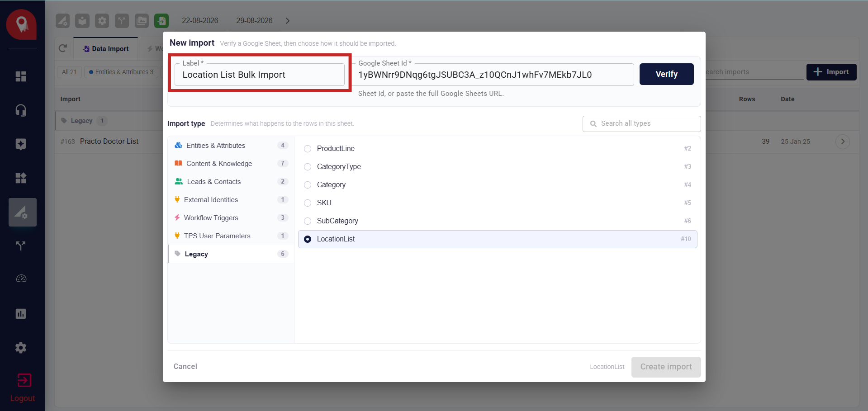Click the green import toolbar icon
Image resolution: width=868 pixels, height=411 pixels.
(161, 21)
